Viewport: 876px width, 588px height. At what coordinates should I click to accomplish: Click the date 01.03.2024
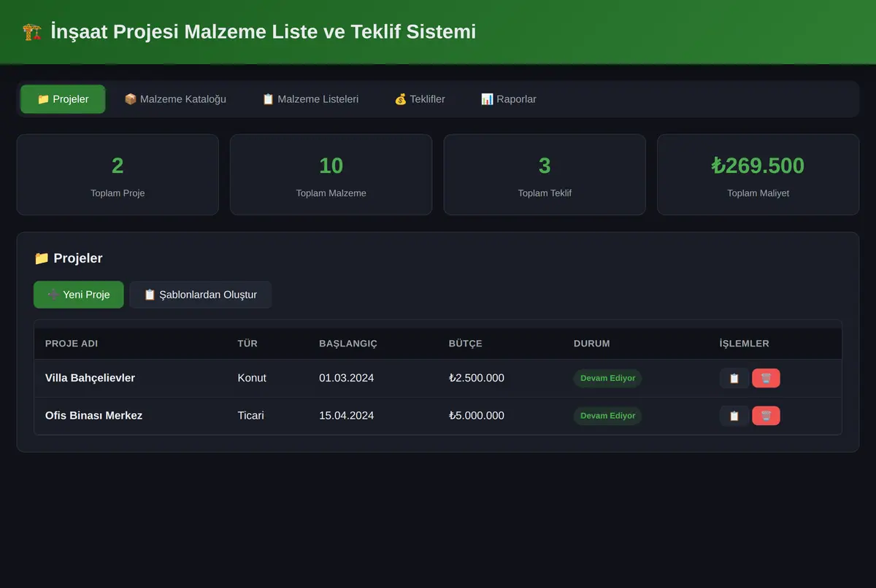click(x=346, y=378)
